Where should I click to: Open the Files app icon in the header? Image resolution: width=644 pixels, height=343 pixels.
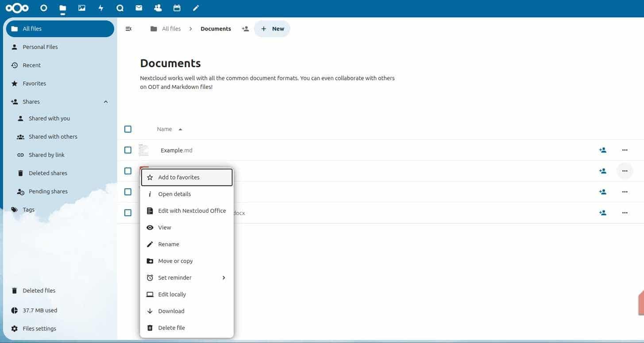coord(62,8)
